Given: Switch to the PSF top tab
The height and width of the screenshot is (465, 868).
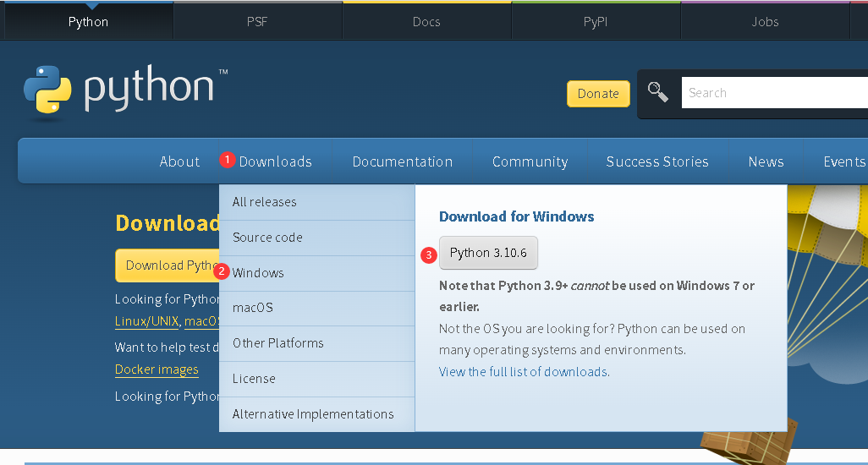Looking at the screenshot, I should [x=257, y=22].
